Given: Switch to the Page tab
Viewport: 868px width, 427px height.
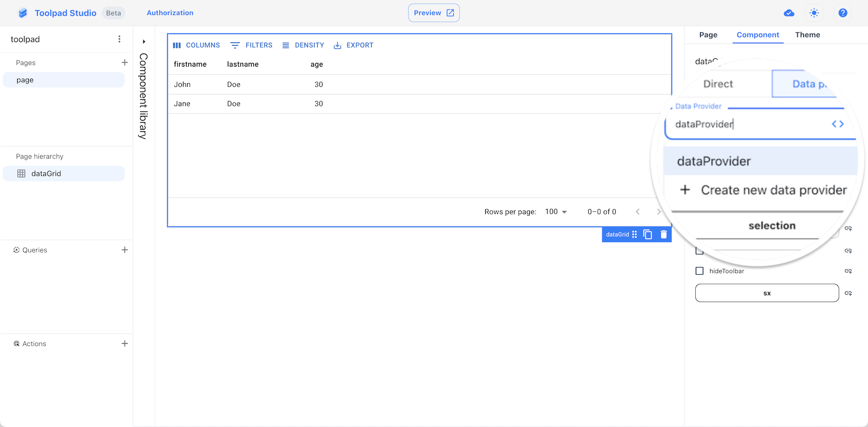Looking at the screenshot, I should point(708,35).
